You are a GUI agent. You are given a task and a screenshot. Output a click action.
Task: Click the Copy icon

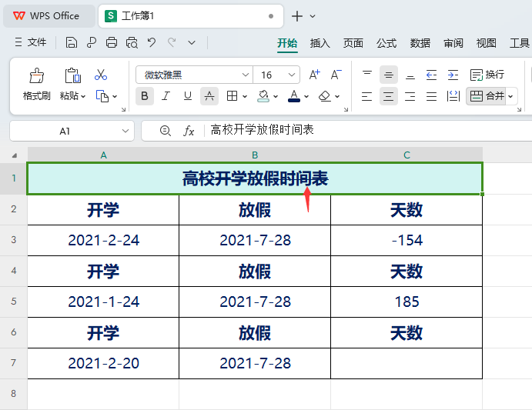coord(102,96)
